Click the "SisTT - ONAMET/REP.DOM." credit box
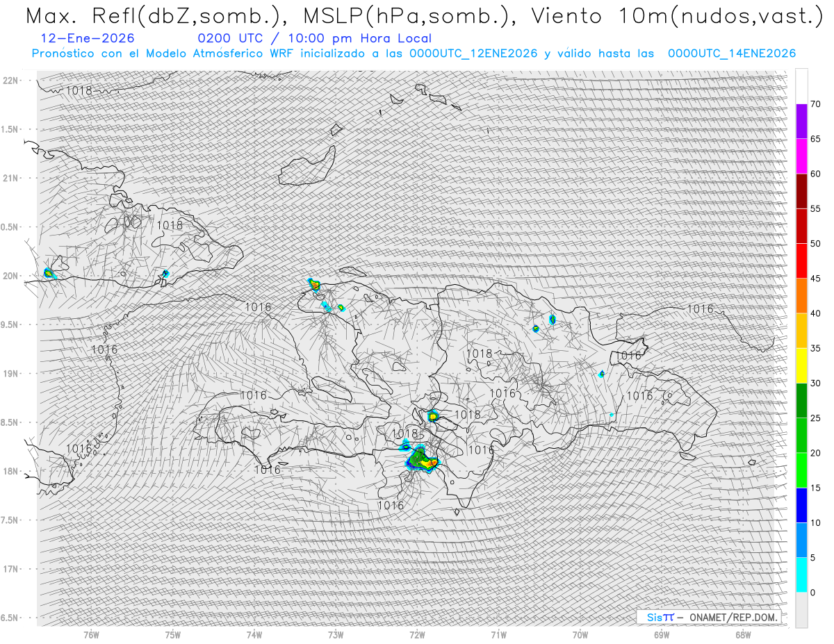Viewport: 834px width, 644px height. click(x=708, y=617)
